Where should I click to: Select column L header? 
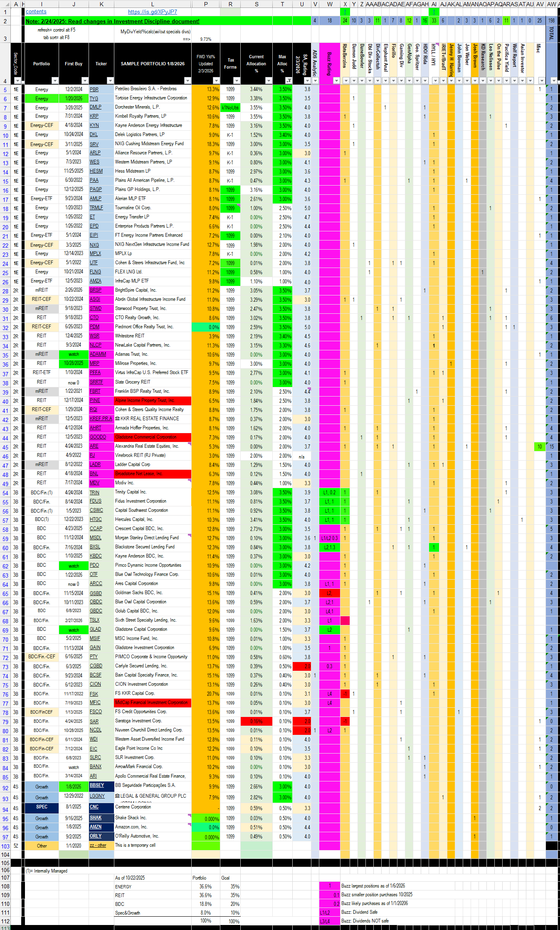pyautogui.click(x=152, y=4)
